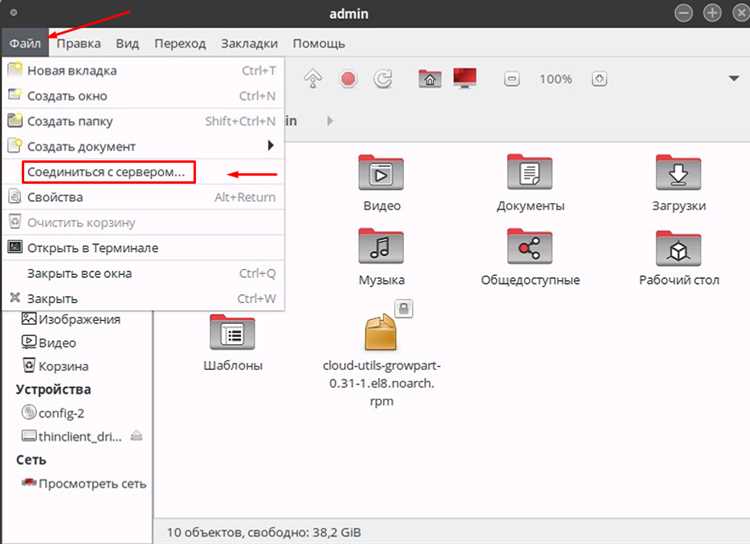Click the status bar free space text
Image resolution: width=750 pixels, height=544 pixels.
tap(264, 532)
